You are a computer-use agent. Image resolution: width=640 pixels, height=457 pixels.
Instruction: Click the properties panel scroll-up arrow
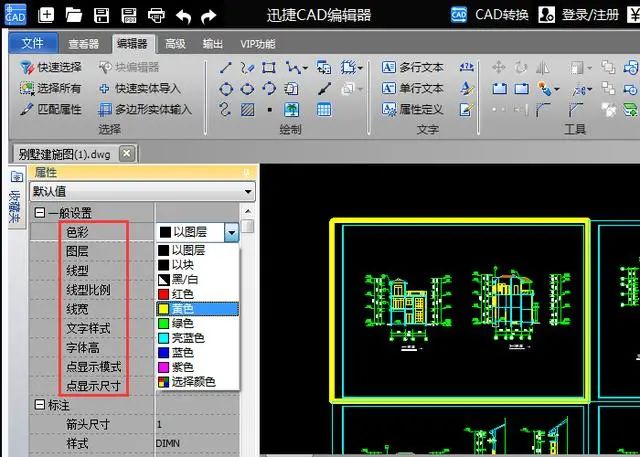click(x=248, y=212)
